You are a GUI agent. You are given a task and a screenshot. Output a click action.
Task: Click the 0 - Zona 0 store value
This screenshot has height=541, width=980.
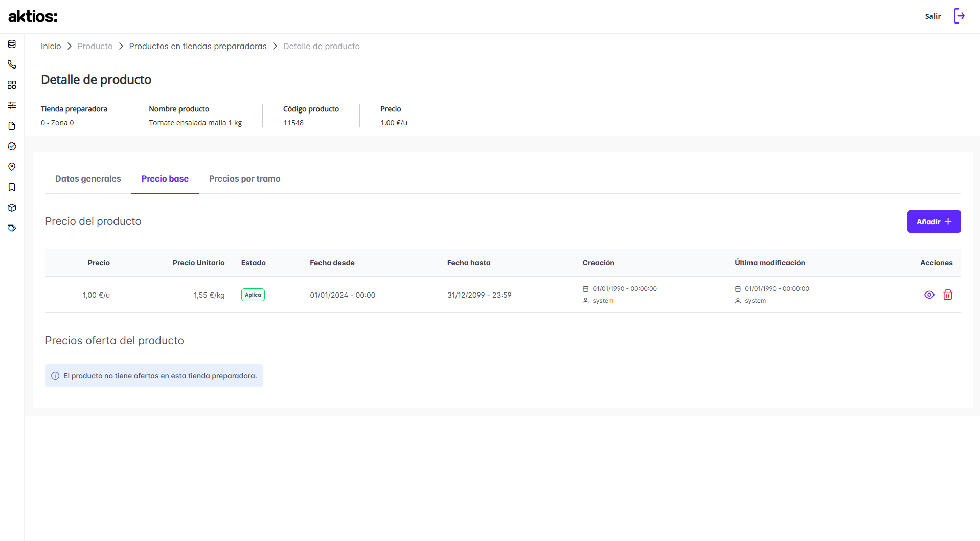pyautogui.click(x=57, y=123)
